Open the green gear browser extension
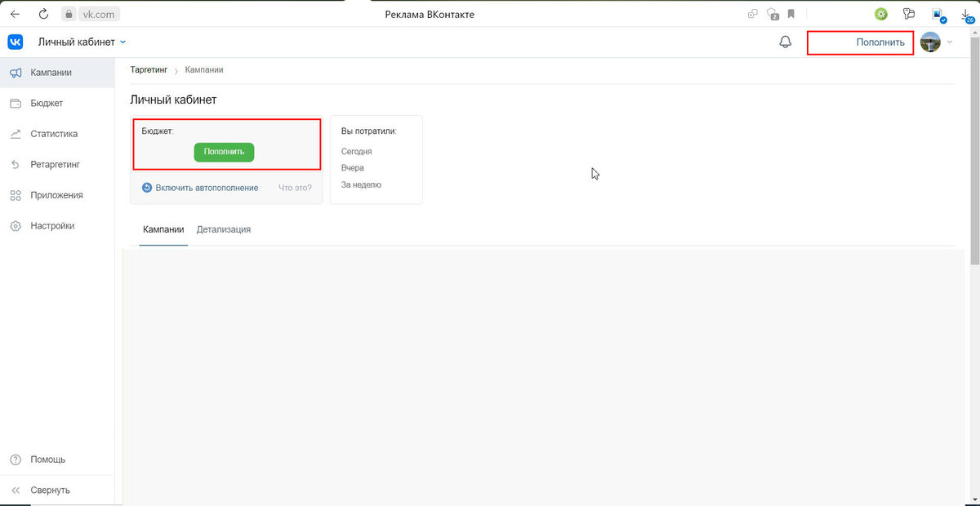The height and width of the screenshot is (506, 980). [x=881, y=14]
